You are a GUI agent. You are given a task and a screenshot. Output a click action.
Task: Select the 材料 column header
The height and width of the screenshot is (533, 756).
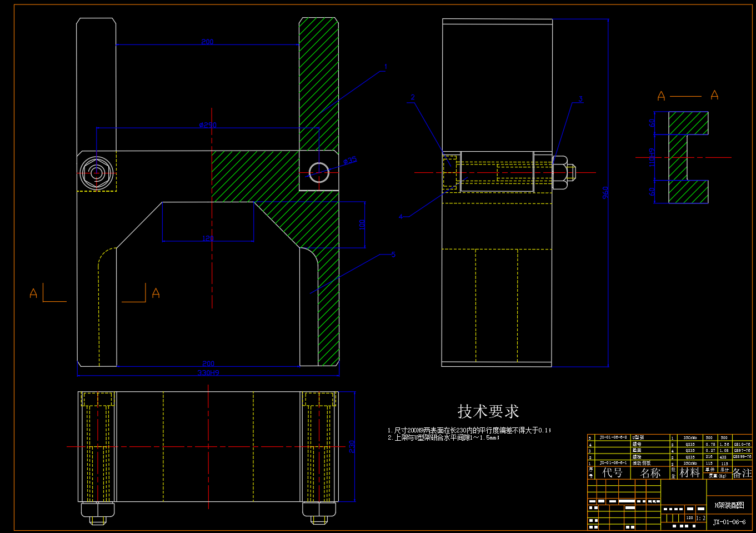point(689,473)
